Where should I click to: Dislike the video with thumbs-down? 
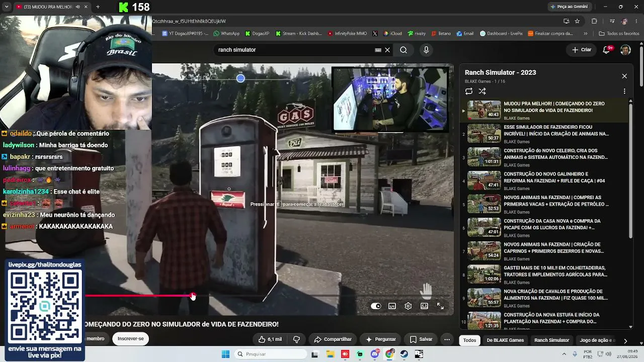[x=296, y=339]
